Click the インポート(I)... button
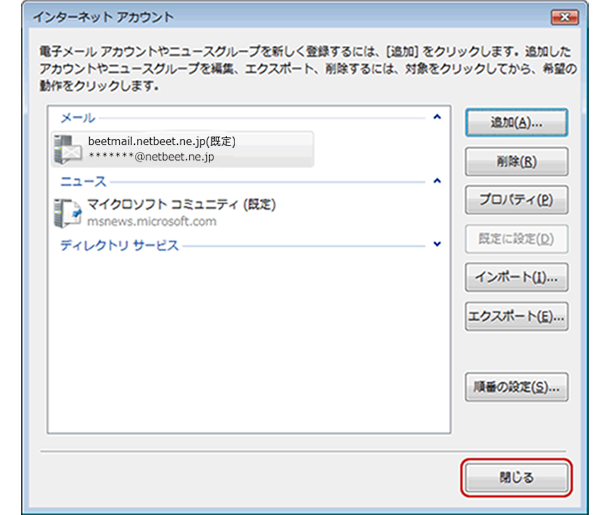 (x=517, y=277)
